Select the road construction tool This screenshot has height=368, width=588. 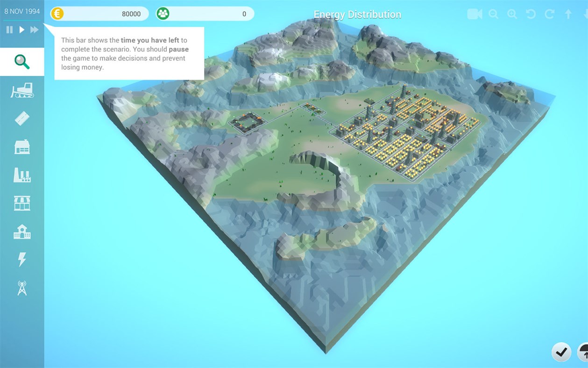click(22, 118)
